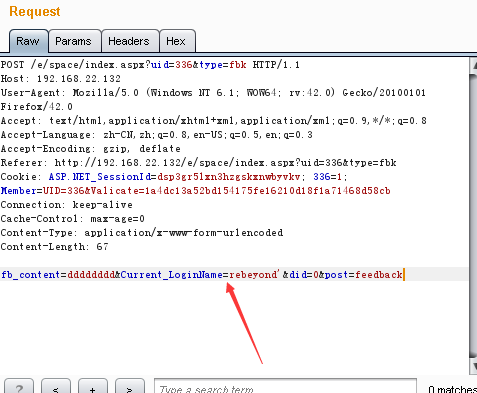Image resolution: width=477 pixels, height=393 pixels.
Task: Click the 0 matches label
Action: (452, 388)
